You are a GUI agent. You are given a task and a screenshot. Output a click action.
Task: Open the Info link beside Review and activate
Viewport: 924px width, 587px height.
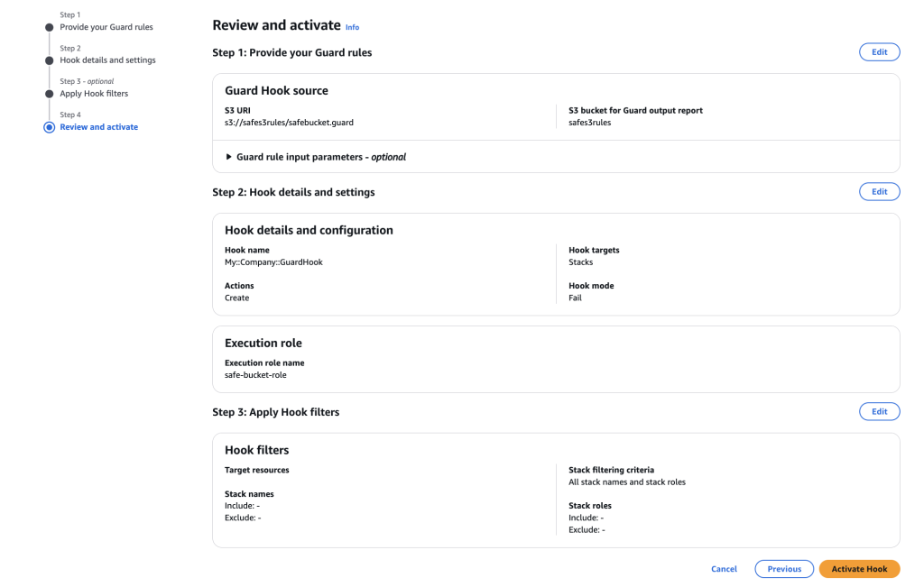pos(351,26)
